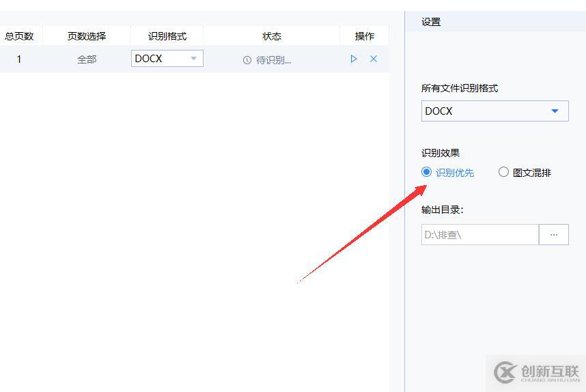Click the 操作 column header
The image size is (586, 392).
tap(365, 36)
